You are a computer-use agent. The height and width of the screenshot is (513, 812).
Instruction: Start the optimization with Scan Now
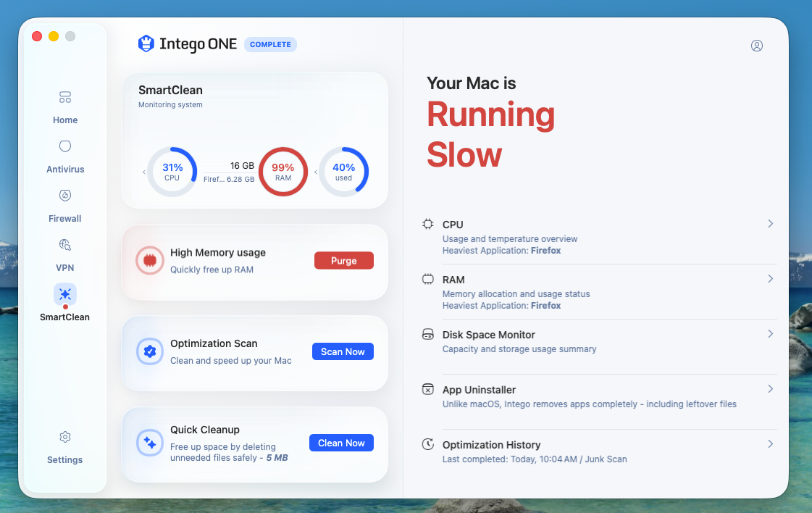343,351
